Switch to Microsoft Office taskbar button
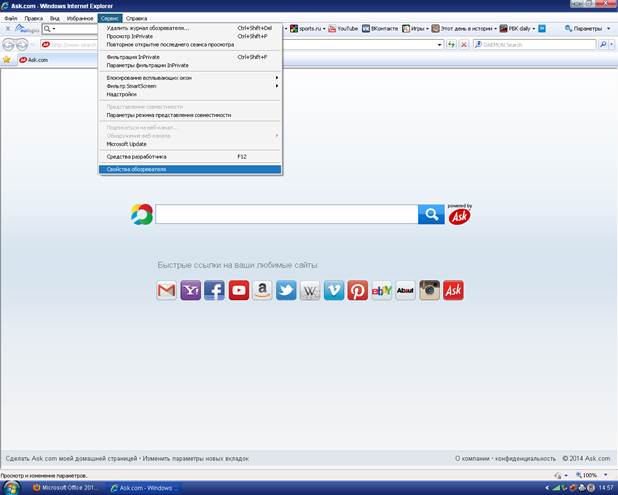Screen dimensions: 618x495 point(66,488)
